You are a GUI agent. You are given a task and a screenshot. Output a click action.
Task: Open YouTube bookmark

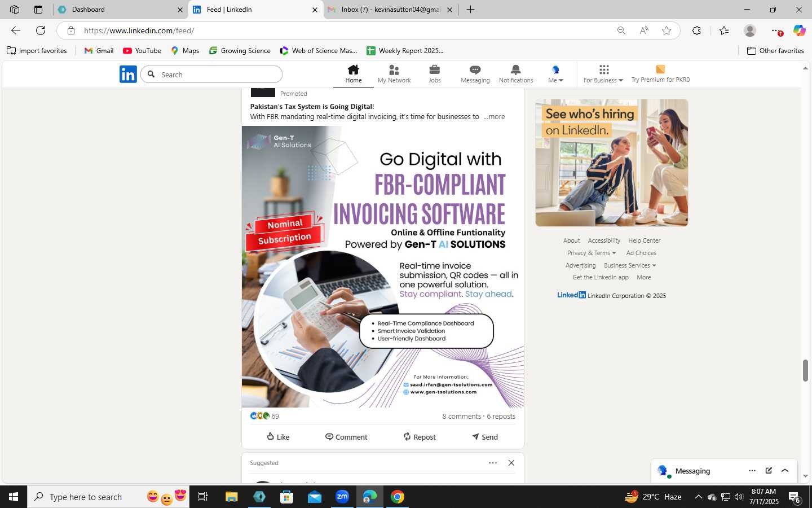pyautogui.click(x=142, y=51)
